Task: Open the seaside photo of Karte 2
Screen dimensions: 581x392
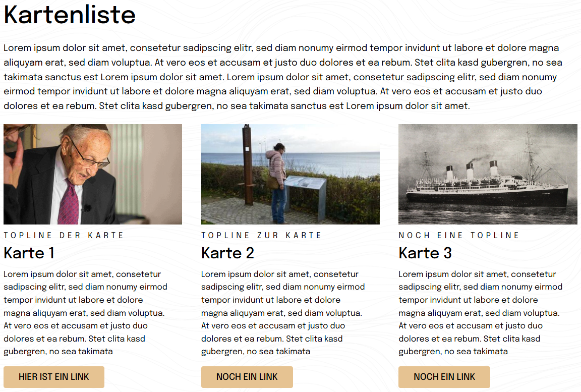Action: pyautogui.click(x=290, y=174)
